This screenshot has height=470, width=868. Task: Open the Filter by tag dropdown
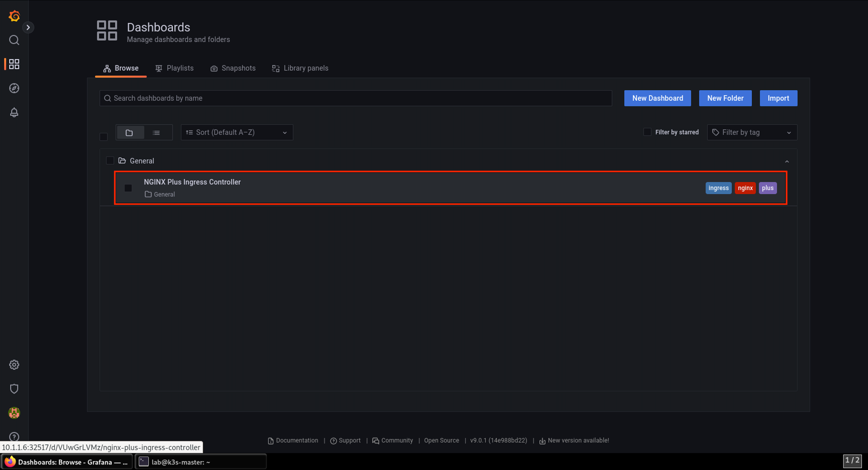(x=752, y=132)
